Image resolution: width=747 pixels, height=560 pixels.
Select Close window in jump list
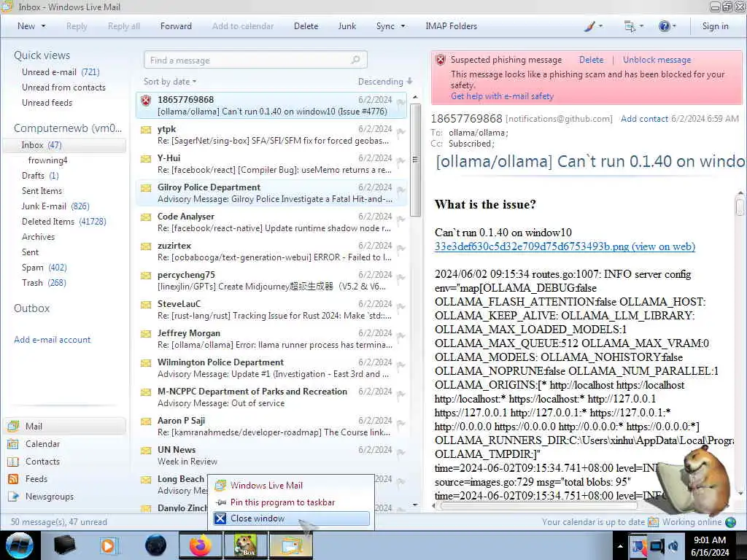pos(291,518)
